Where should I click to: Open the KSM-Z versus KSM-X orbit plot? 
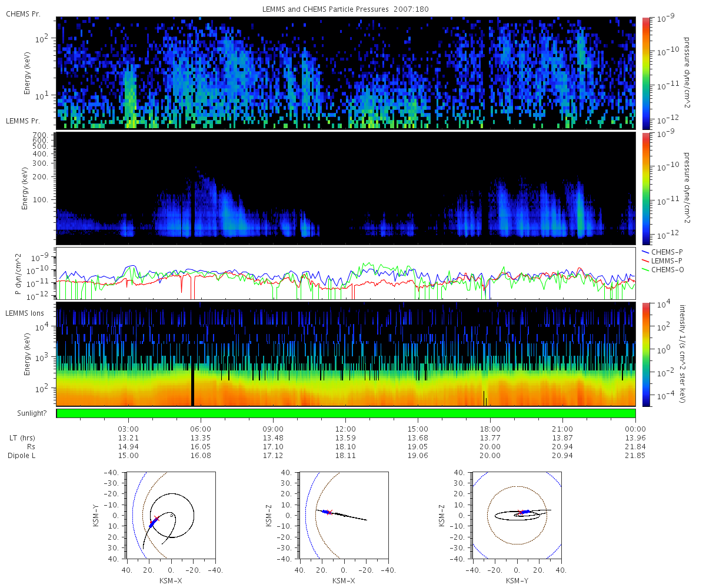coord(344,515)
